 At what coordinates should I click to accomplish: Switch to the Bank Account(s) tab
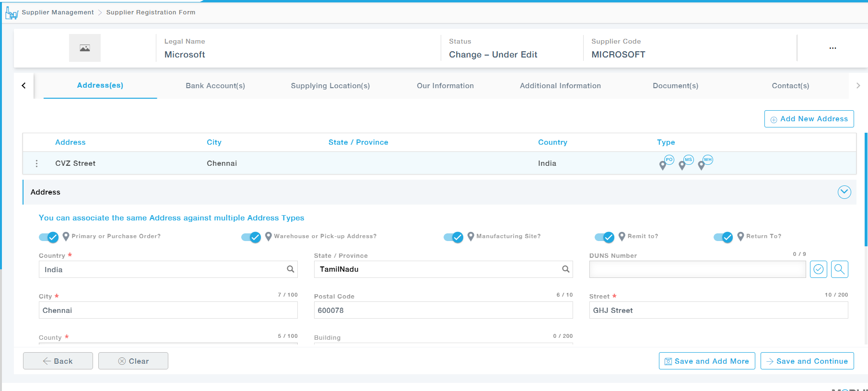point(215,86)
